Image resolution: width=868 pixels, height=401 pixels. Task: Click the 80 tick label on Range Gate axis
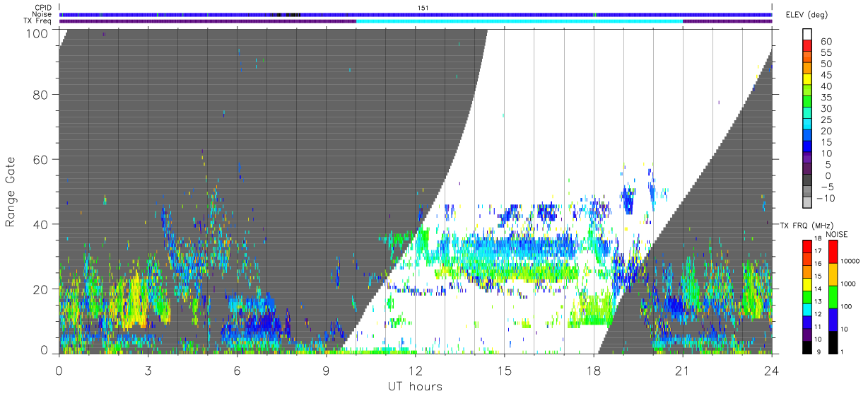tap(41, 95)
